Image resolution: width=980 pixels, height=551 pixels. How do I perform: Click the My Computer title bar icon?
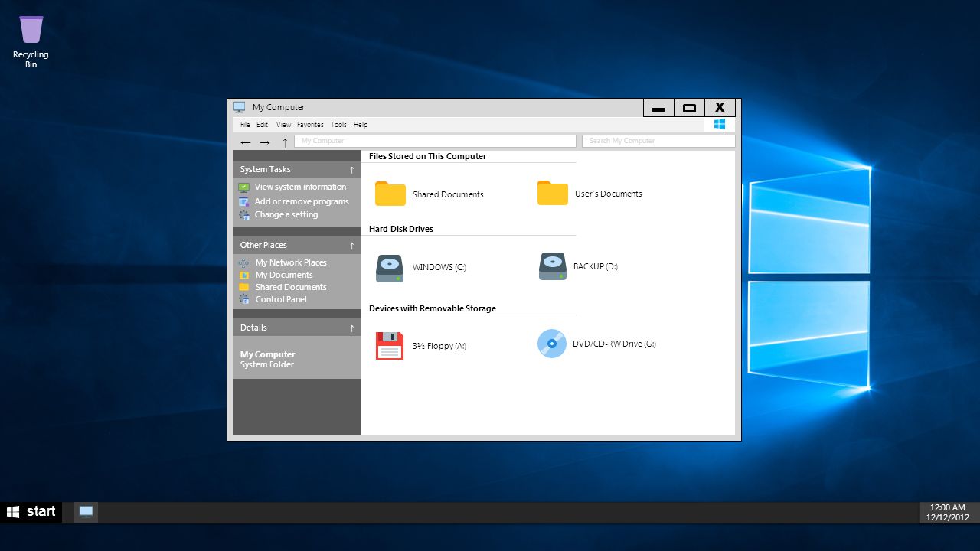[x=239, y=107]
